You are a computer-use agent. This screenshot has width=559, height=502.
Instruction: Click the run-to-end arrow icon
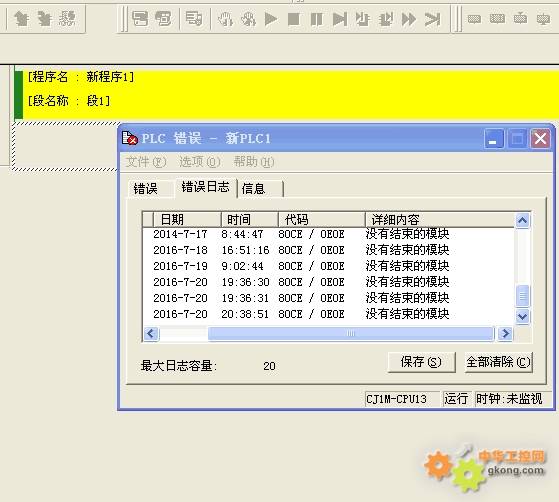coord(432,19)
